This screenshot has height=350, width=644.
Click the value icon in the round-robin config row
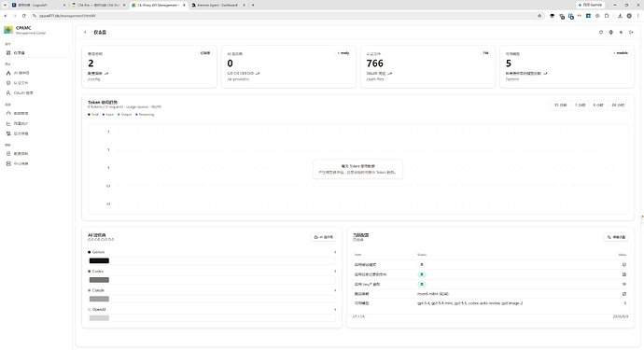point(624,294)
